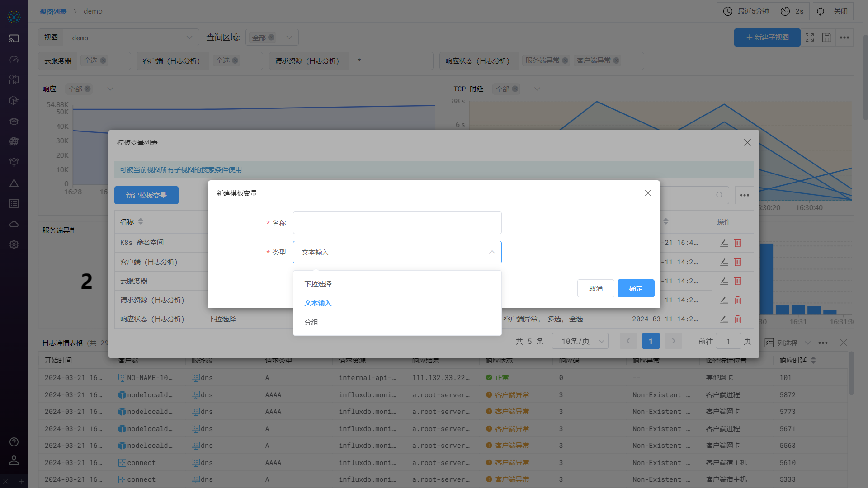Toggle fullscreen view icon
The height and width of the screenshot is (488, 868).
click(x=810, y=38)
